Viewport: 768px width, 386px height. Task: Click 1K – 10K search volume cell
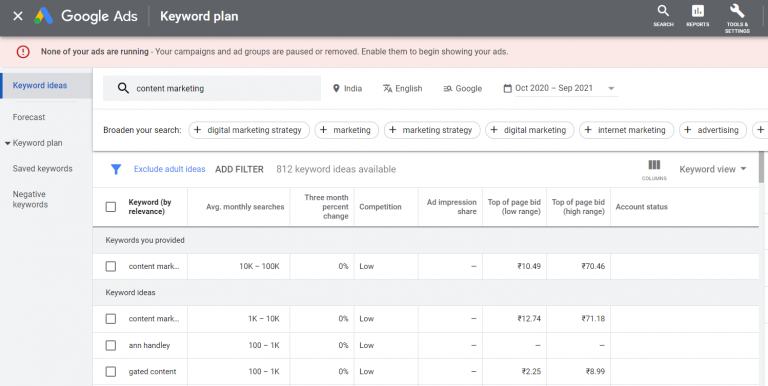(264, 318)
